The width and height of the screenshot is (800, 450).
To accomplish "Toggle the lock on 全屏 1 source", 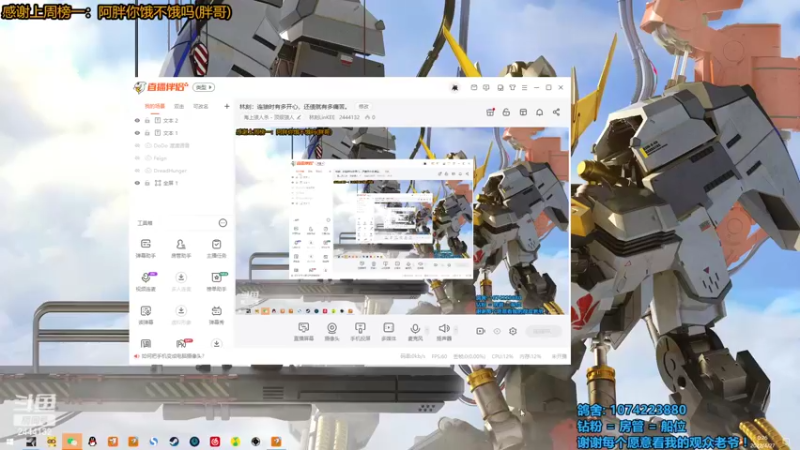I will [x=147, y=183].
